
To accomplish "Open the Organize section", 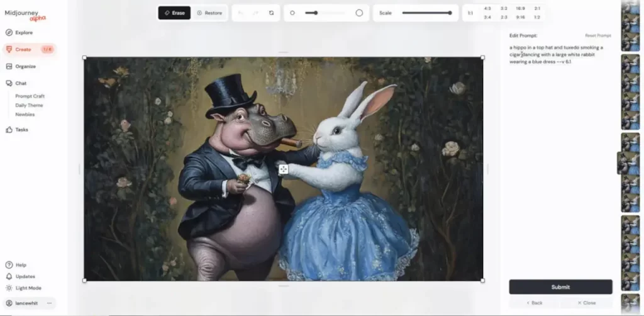I will (x=25, y=66).
